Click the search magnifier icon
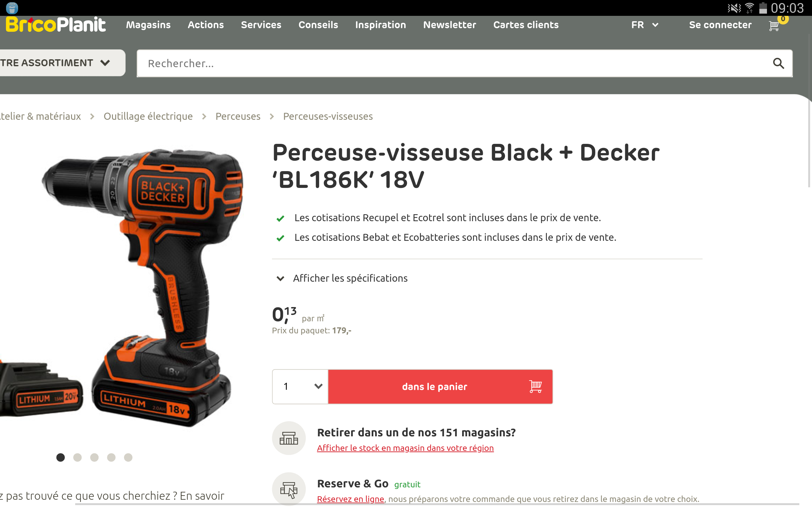 778,63
